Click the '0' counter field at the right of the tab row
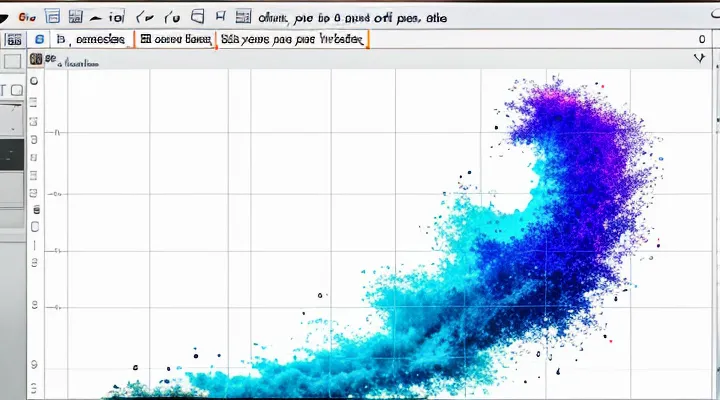The height and width of the screenshot is (400, 720). point(701,39)
